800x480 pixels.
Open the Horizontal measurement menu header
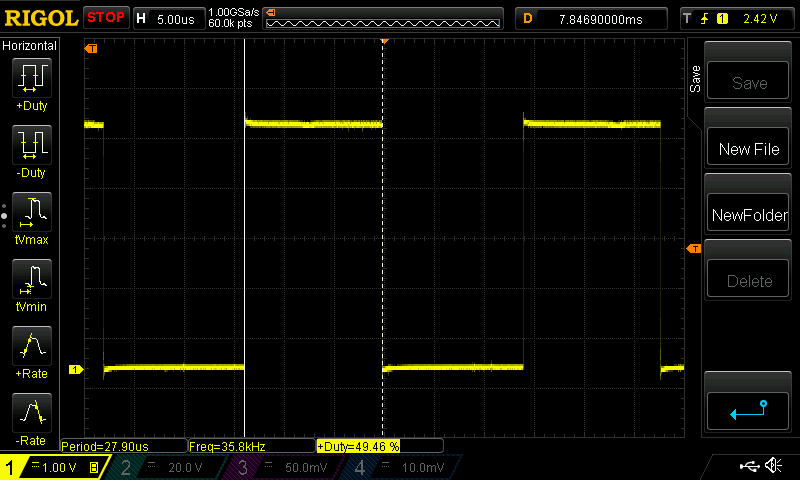(30, 46)
